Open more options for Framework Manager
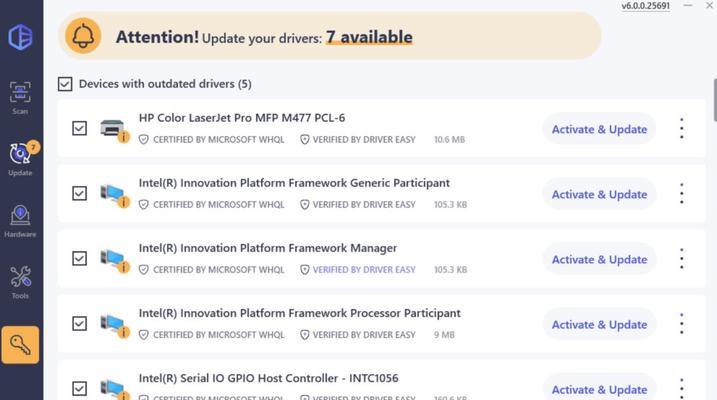 coord(681,259)
